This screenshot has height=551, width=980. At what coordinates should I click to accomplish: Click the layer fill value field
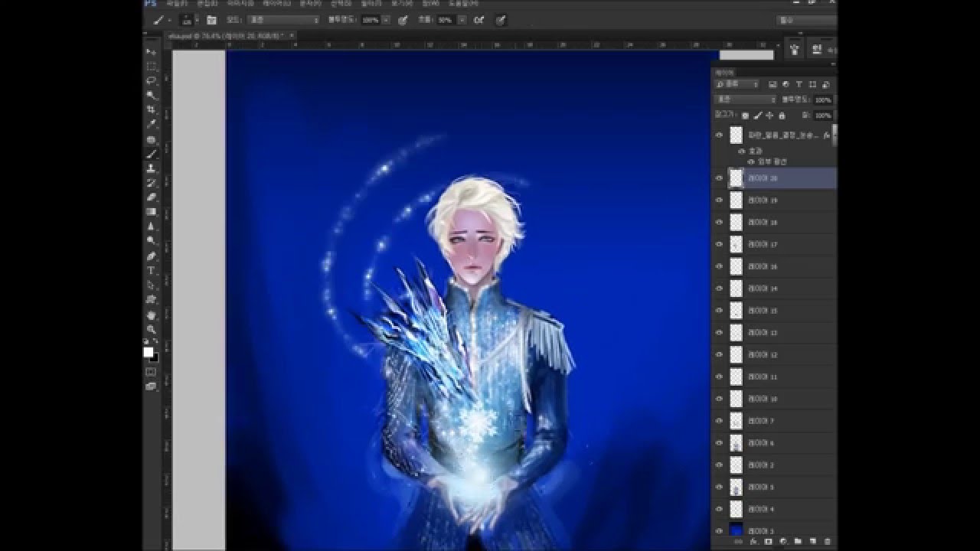[823, 116]
